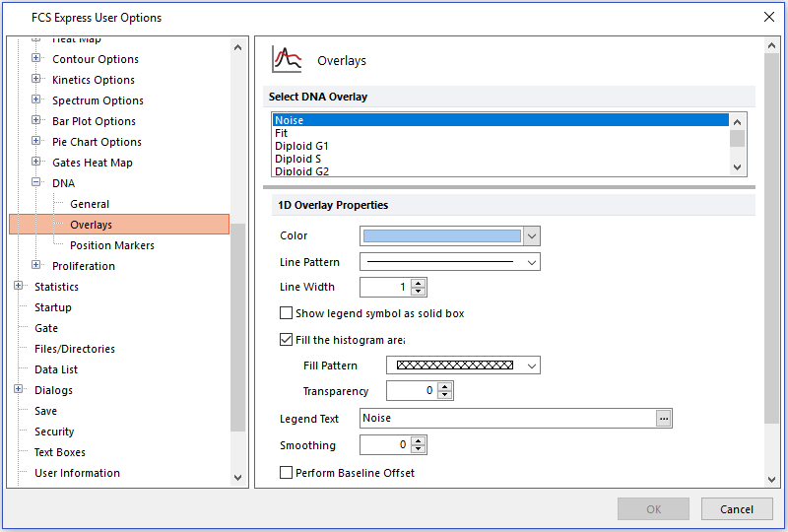Click options tree scroll-down arrow
Viewport: 788px width, 532px height.
point(237,478)
